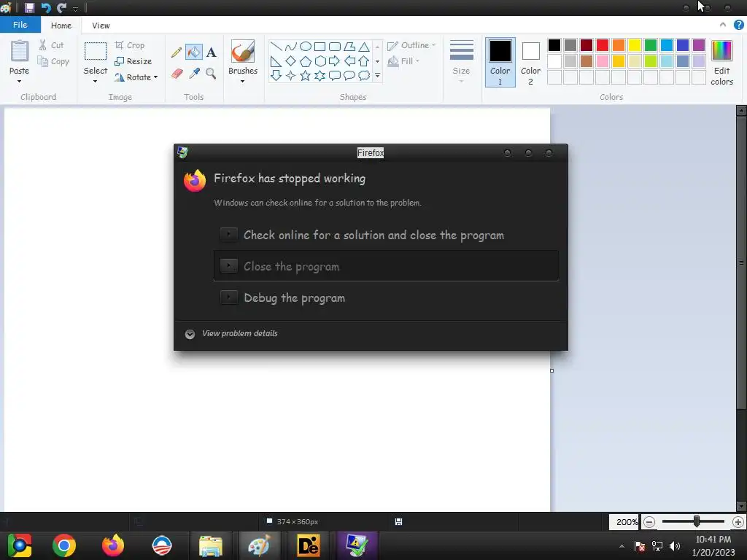Screen dimensions: 747x560
Task: Choose the Curve shape
Action: click(x=290, y=47)
